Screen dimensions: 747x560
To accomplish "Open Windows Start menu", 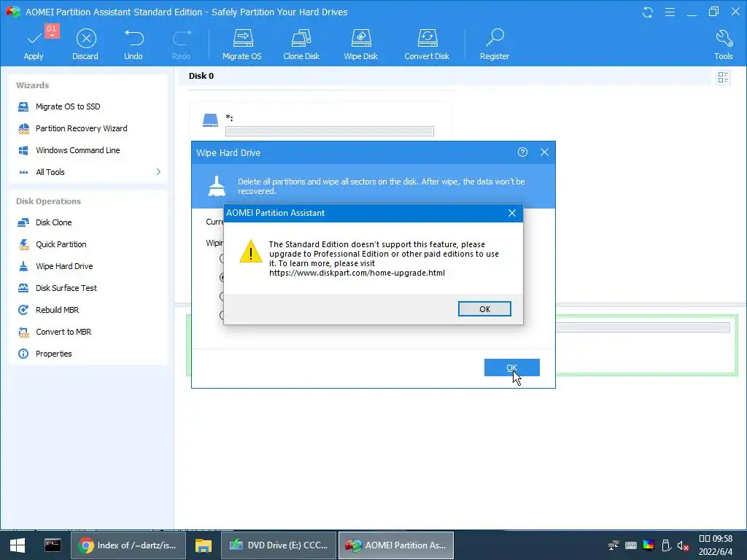I will (18, 545).
